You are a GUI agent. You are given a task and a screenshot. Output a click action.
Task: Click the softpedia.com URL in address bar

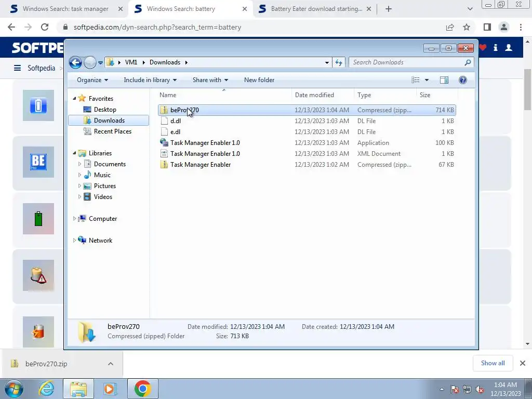point(157,27)
